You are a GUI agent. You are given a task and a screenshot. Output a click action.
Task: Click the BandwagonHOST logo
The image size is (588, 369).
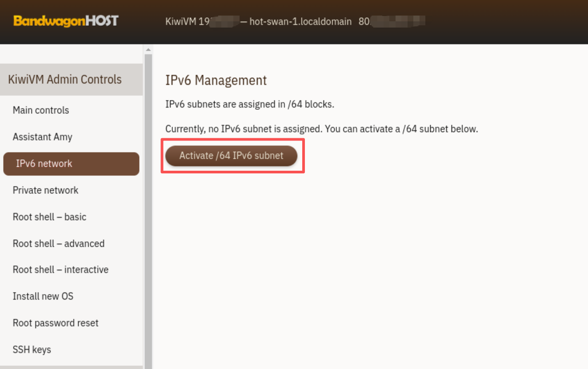[66, 21]
